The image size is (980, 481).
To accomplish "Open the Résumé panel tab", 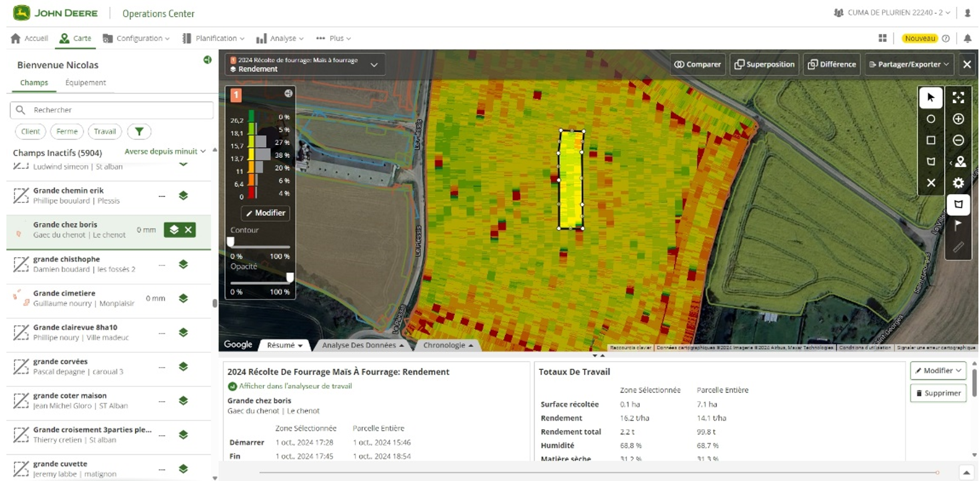I will click(x=284, y=345).
